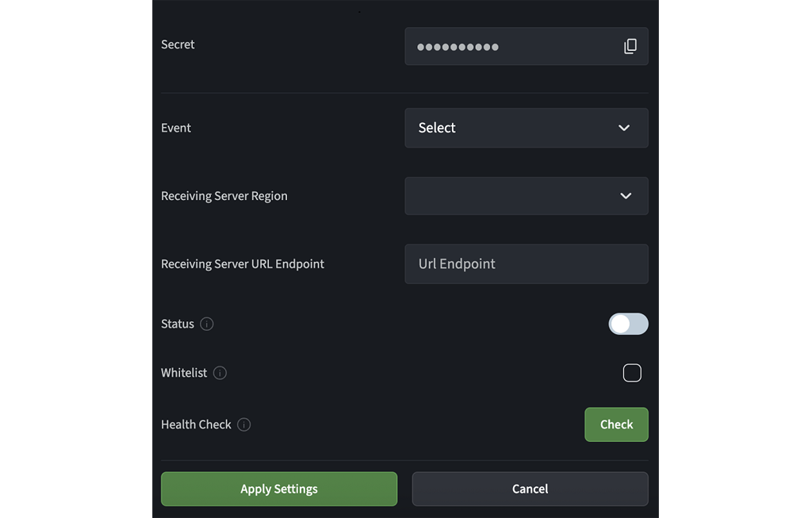The height and width of the screenshot is (518, 812).
Task: Click the copy icon in the Secret field
Action: 630,46
